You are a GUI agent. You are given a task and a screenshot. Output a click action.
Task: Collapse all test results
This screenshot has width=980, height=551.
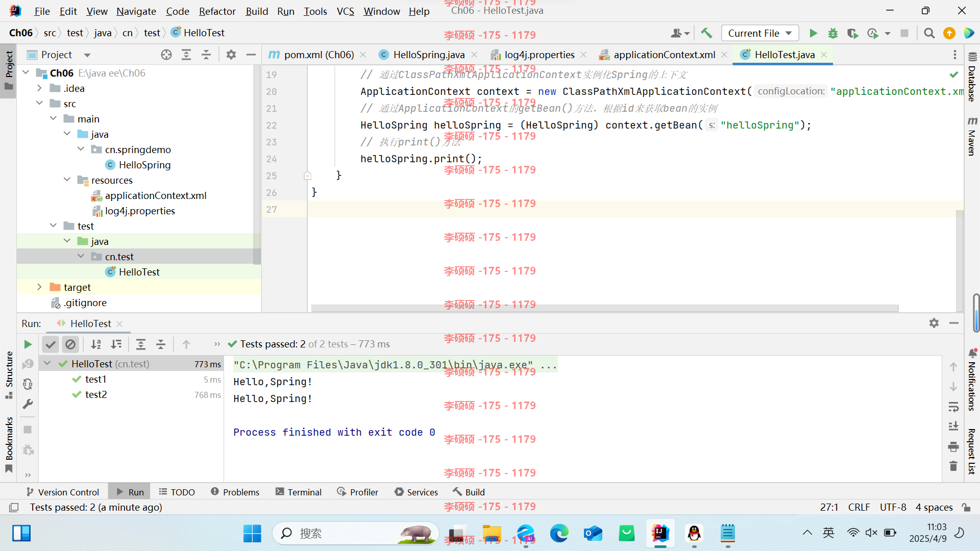pyautogui.click(x=161, y=344)
